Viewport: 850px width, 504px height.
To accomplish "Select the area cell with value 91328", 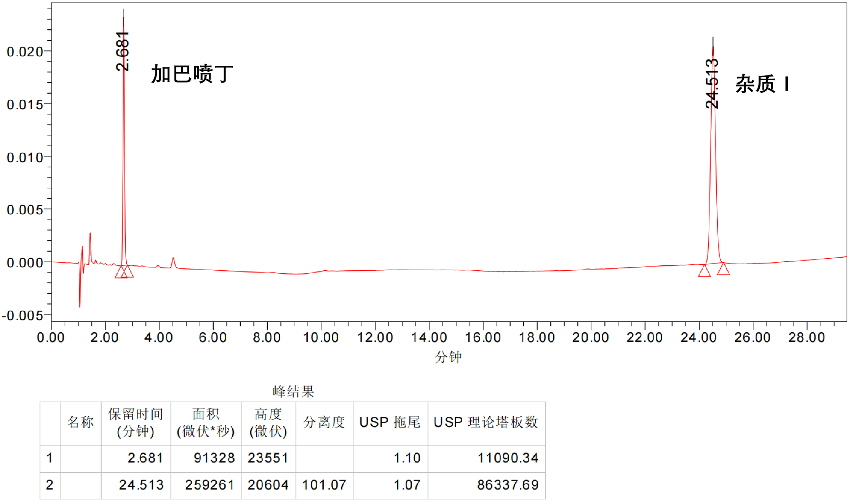I will [214, 458].
